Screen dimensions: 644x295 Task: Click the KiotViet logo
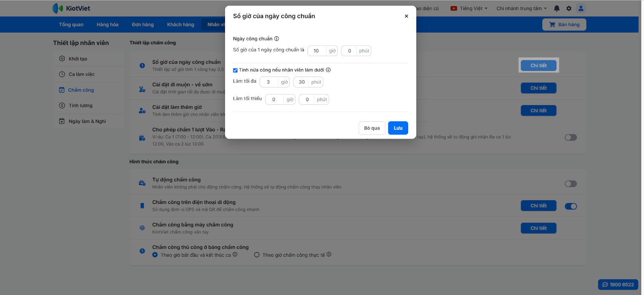[x=71, y=8]
